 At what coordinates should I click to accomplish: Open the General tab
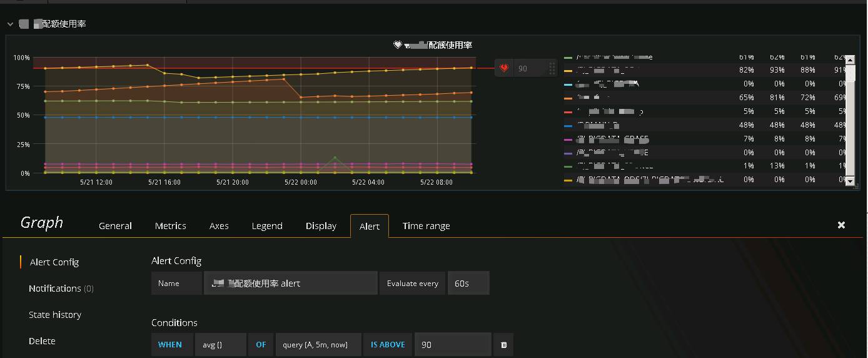click(x=115, y=226)
